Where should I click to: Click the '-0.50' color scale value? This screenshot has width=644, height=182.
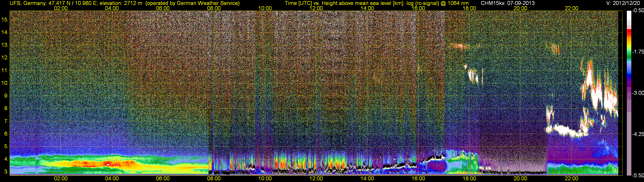click(638, 10)
